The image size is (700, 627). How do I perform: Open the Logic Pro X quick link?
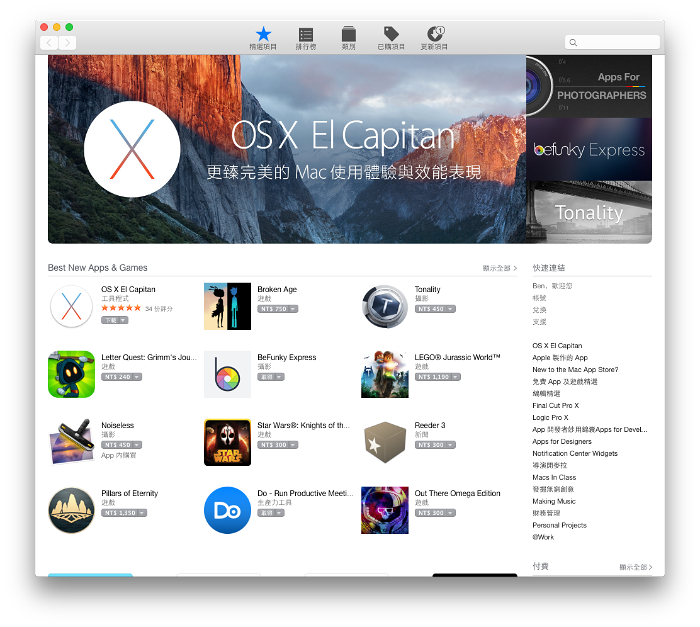point(550,418)
